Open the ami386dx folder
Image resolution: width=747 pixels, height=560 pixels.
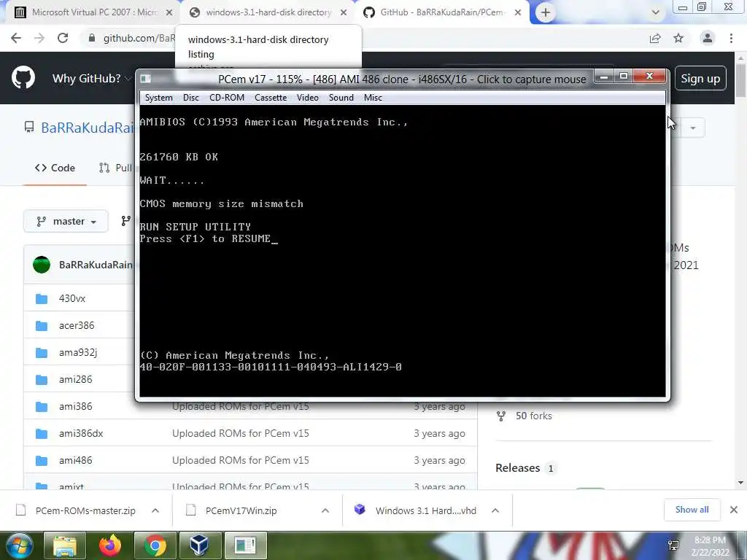pos(81,433)
